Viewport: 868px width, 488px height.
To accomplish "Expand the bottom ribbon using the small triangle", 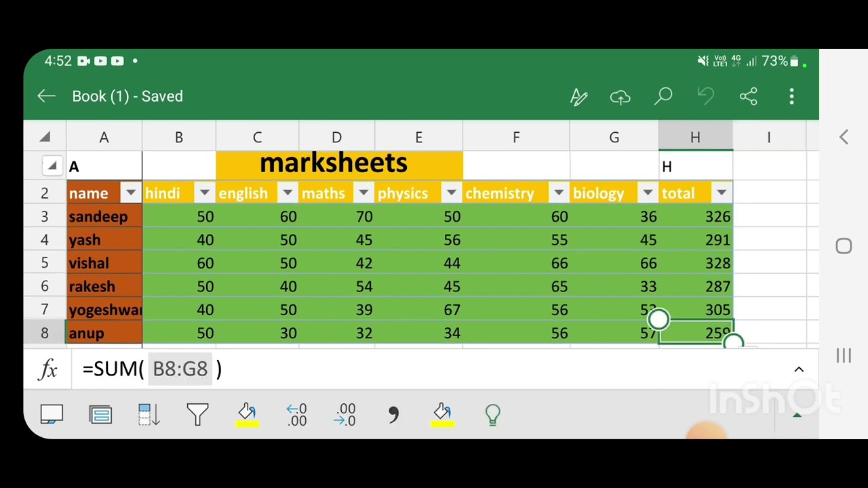I will coord(797,414).
